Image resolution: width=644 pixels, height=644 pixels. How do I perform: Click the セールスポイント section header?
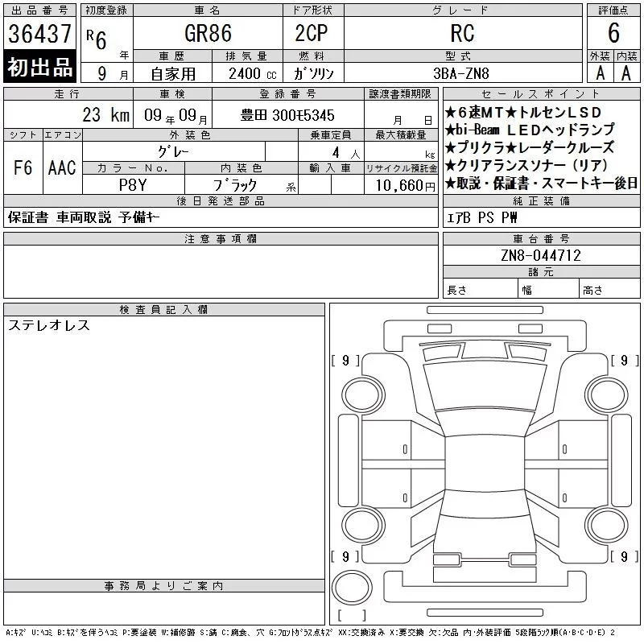[x=543, y=94]
